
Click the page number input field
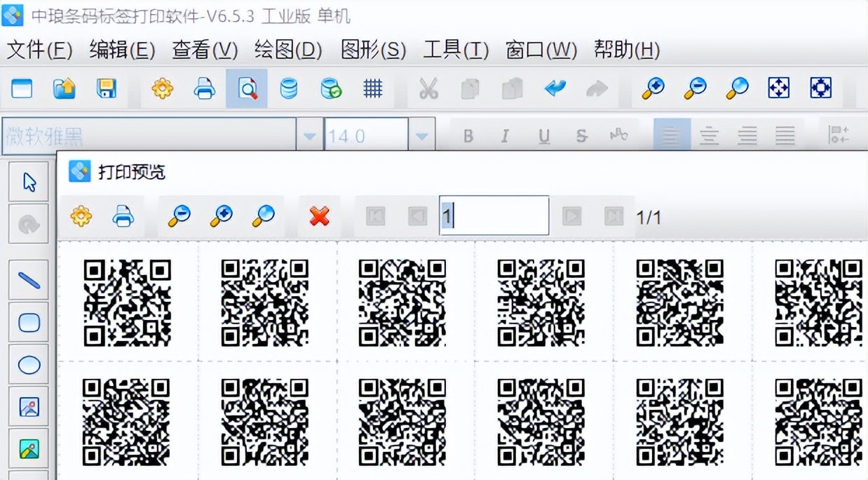493,215
